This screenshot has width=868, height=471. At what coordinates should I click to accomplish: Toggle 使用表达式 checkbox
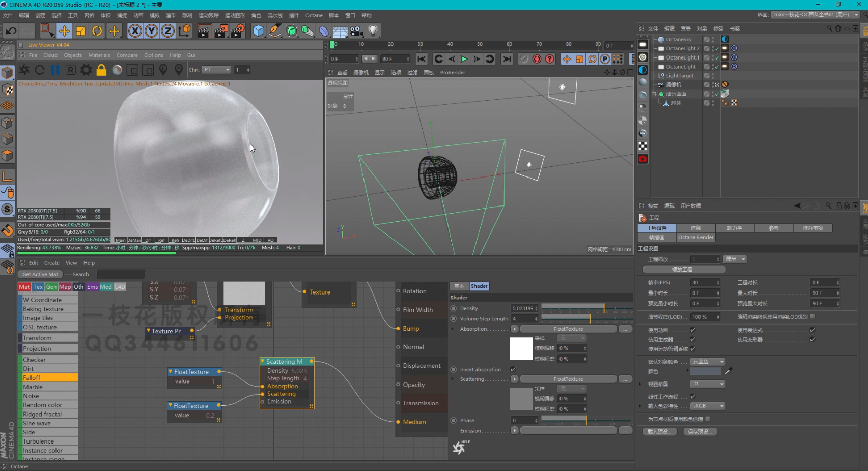(x=813, y=330)
